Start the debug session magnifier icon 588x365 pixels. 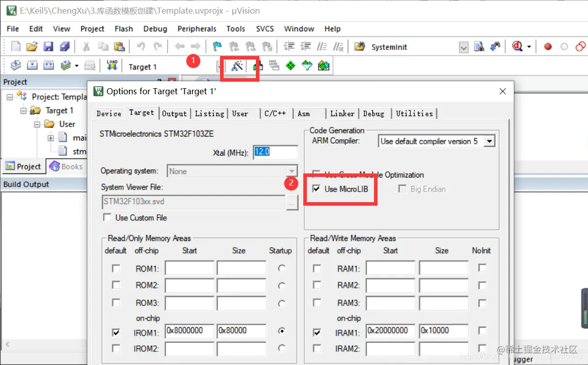coord(517,46)
